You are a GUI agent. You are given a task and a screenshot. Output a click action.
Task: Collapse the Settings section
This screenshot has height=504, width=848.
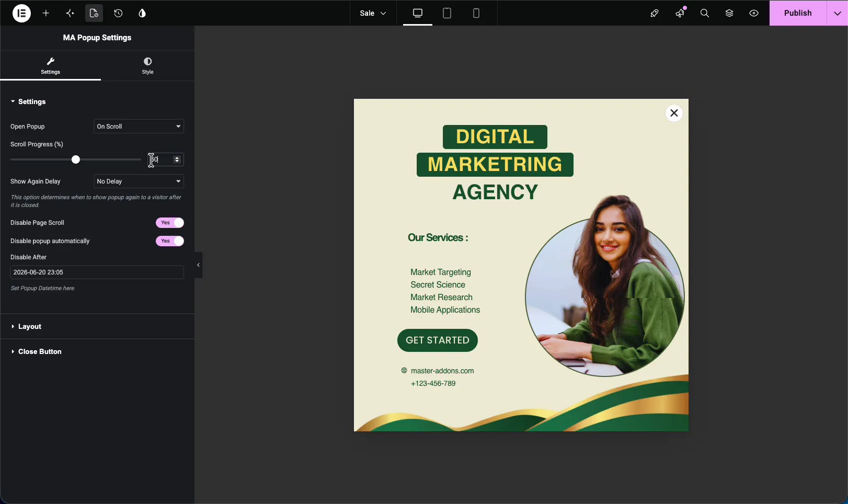pyautogui.click(x=97, y=101)
